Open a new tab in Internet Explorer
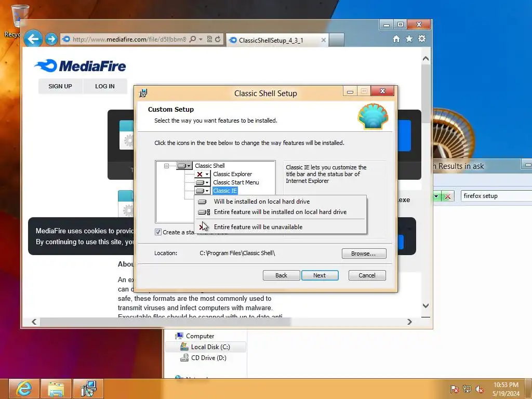 [x=337, y=40]
